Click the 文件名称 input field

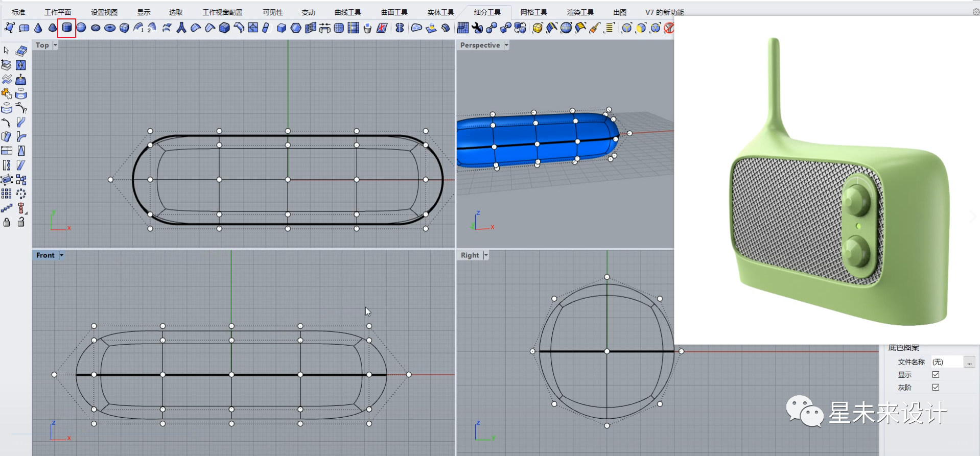(x=947, y=362)
